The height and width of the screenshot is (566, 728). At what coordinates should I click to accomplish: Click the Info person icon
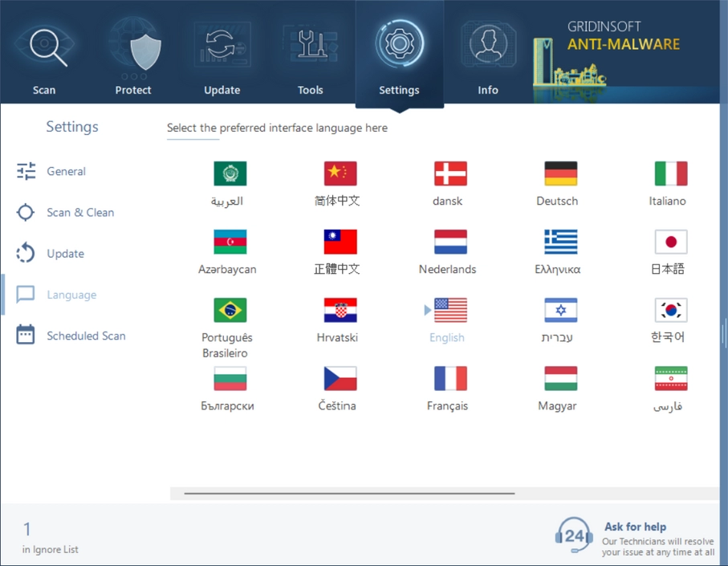(488, 47)
